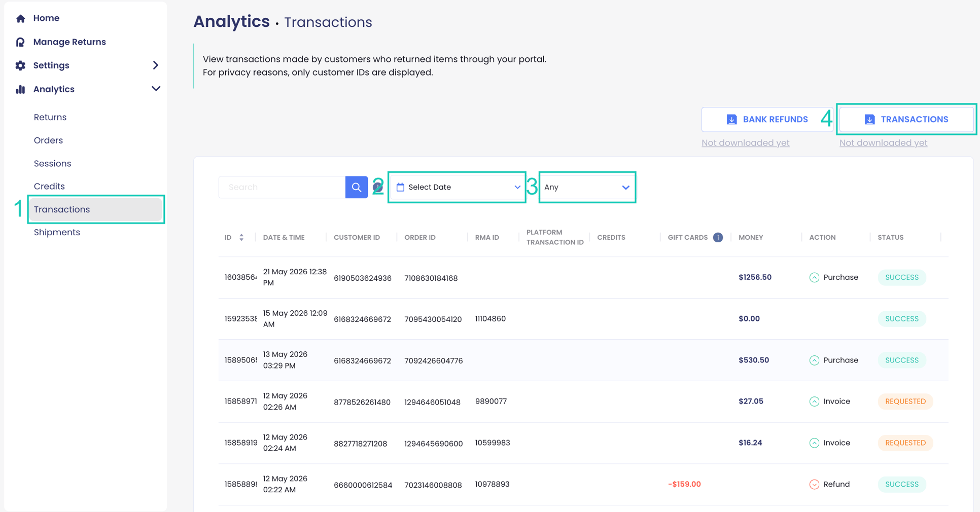This screenshot has height=512, width=980.
Task: Open the Orders analytics page
Action: point(48,140)
